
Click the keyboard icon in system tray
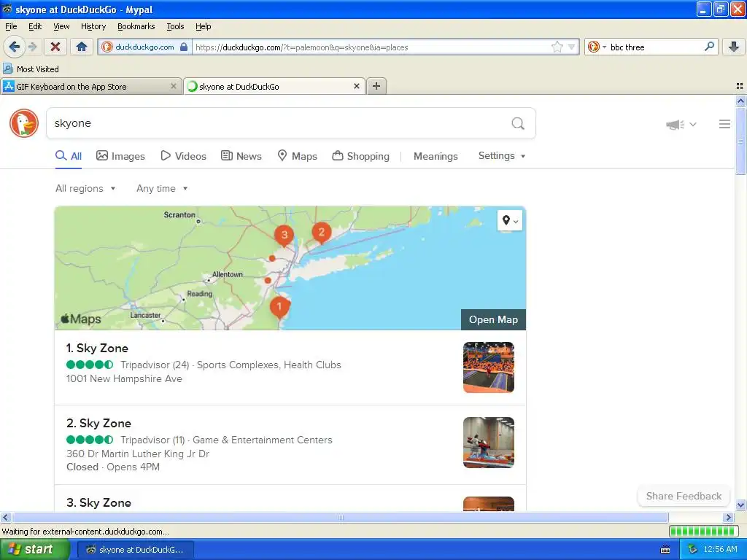coord(665,550)
